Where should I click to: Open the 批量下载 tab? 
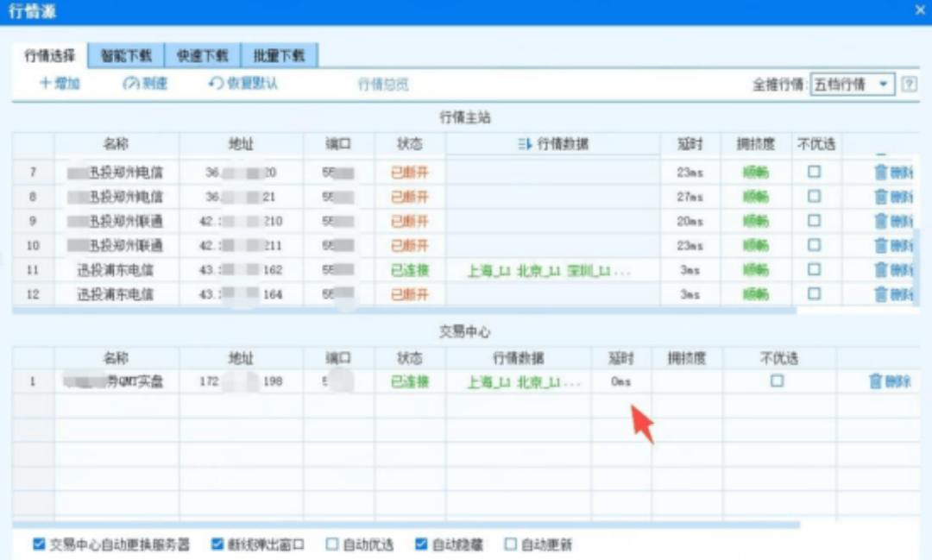tap(279, 56)
